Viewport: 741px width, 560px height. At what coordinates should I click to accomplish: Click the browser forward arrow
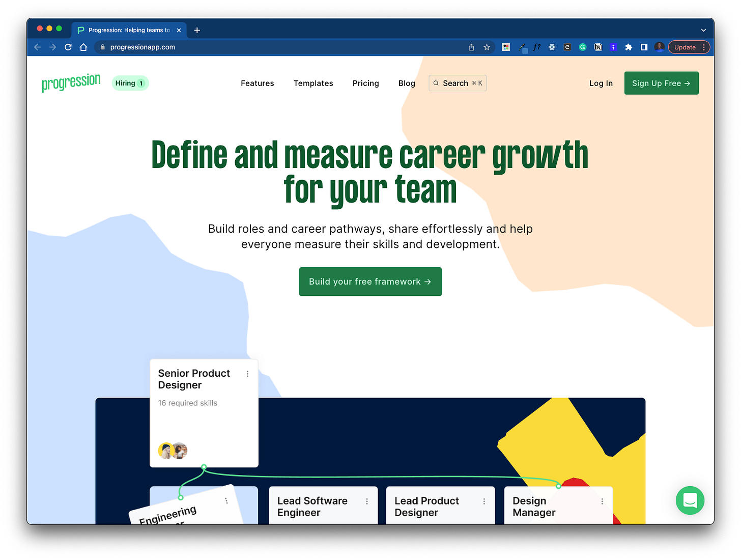pyautogui.click(x=52, y=47)
